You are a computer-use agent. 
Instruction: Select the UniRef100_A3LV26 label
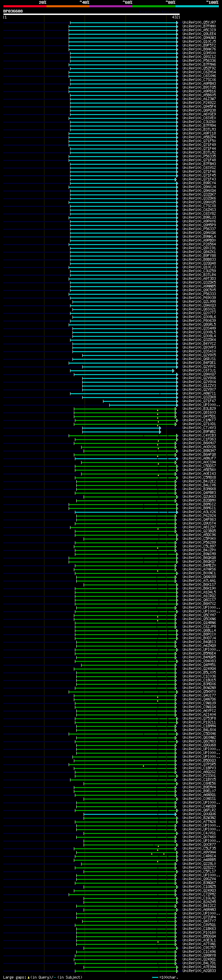point(199,512)
